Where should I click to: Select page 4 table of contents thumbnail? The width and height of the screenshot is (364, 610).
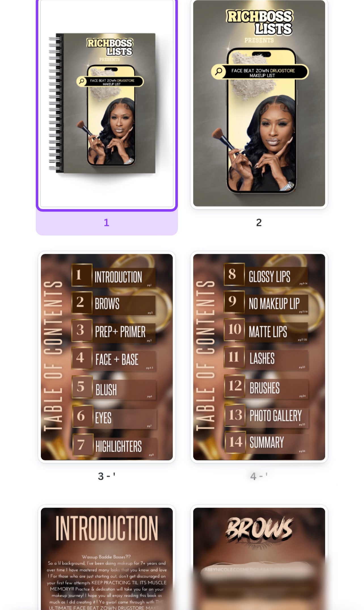(259, 357)
